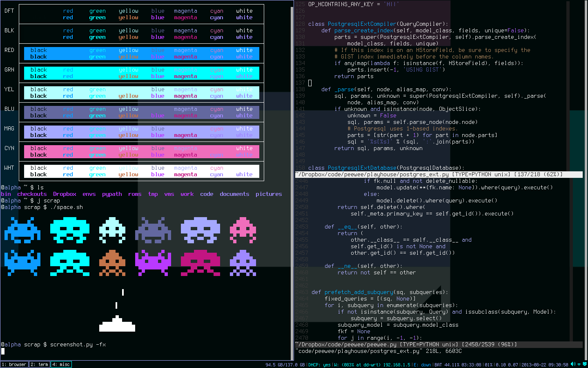Click the BLU row label in color table
This screenshot has height=368, width=588.
click(x=9, y=109)
